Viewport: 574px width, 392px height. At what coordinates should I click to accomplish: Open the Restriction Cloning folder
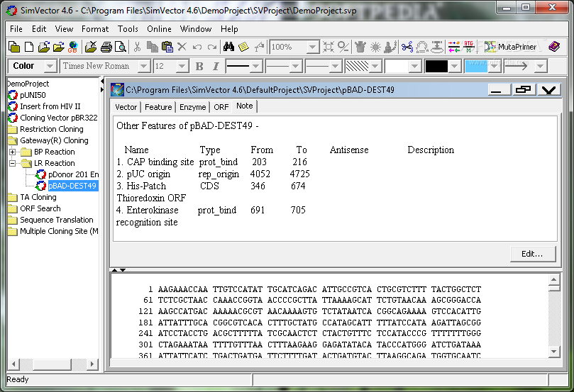(x=52, y=129)
